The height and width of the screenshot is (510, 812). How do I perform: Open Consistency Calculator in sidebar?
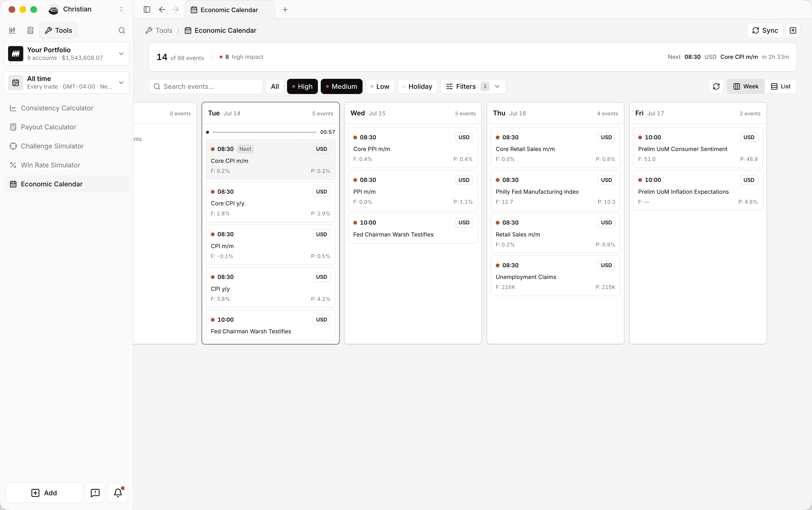pyautogui.click(x=66, y=108)
